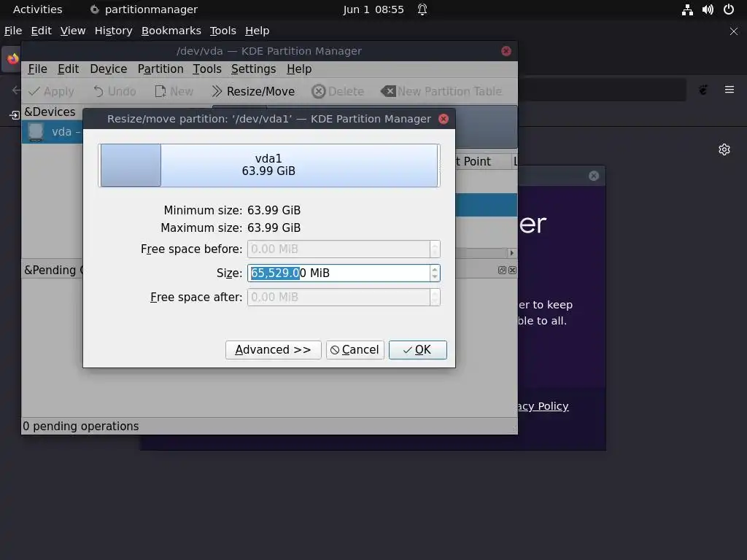
Task: Dismiss the Firefox purple popup
Action: point(594,176)
